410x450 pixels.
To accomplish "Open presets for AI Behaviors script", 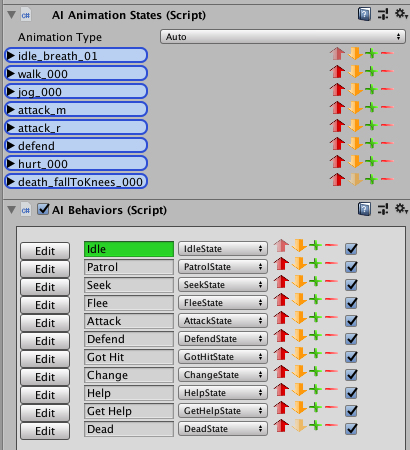I will pos(383,210).
